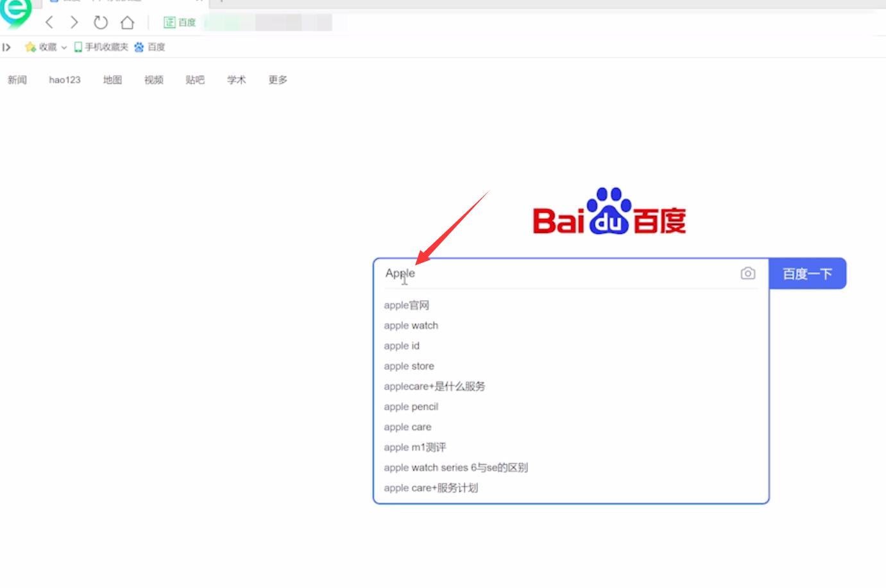The height and width of the screenshot is (588, 886).
Task: Expand the bookmarks bar sidebar toggle
Action: 6,47
